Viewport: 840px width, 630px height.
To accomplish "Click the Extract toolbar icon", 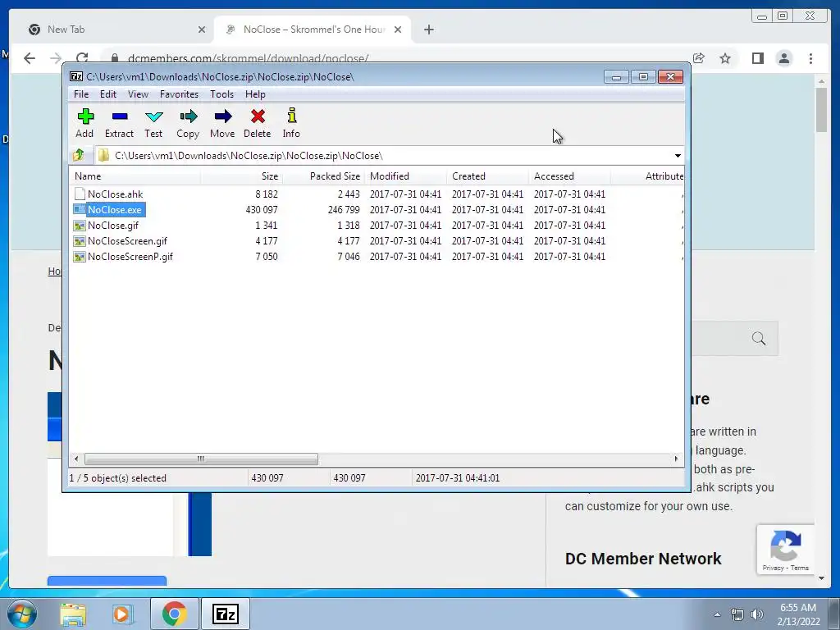I will 120,116.
